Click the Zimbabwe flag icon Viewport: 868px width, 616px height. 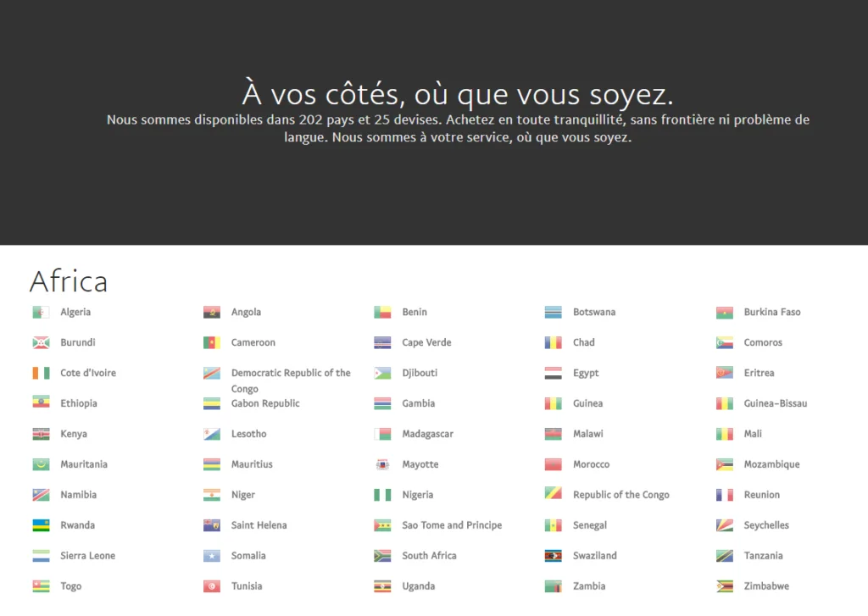(725, 585)
